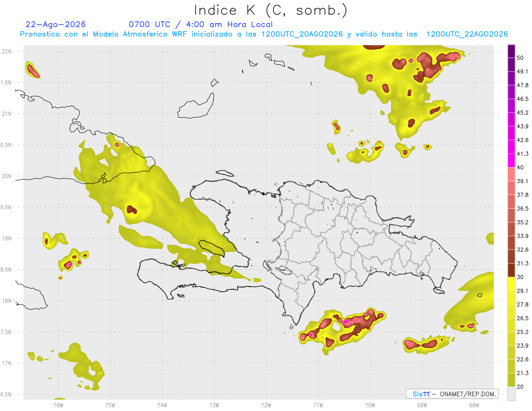Click "0700 UTC / 4:00 am Hora Local"

tap(201, 24)
